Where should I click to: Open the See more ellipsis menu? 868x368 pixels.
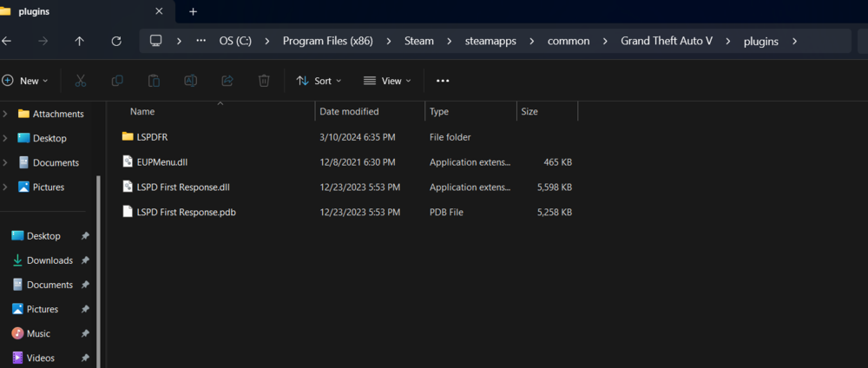coord(443,81)
